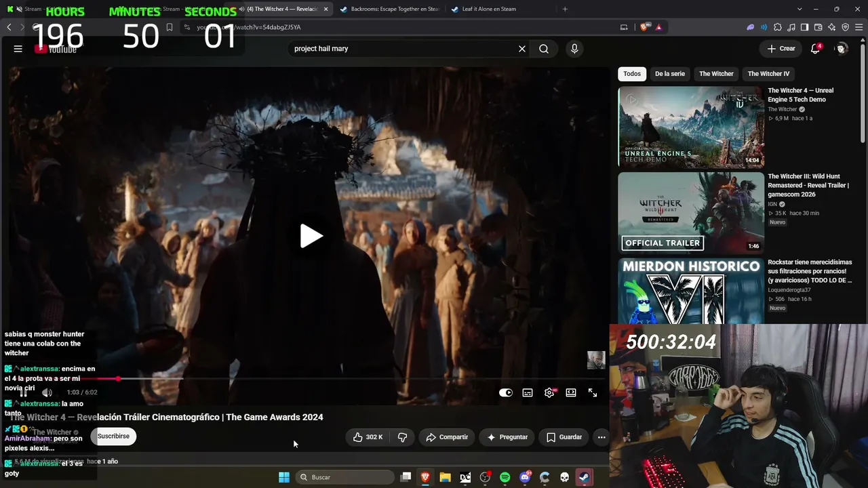Toggle the autoplay switch in the player

(506, 392)
